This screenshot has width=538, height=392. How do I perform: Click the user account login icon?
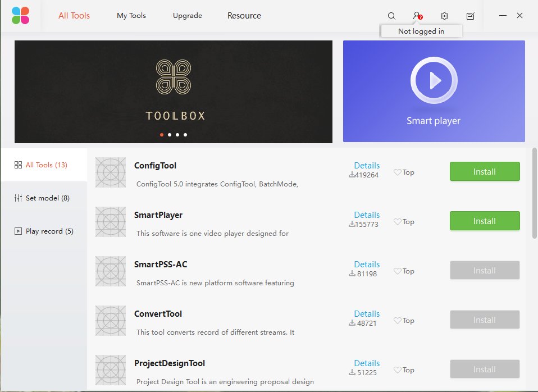pyautogui.click(x=417, y=16)
